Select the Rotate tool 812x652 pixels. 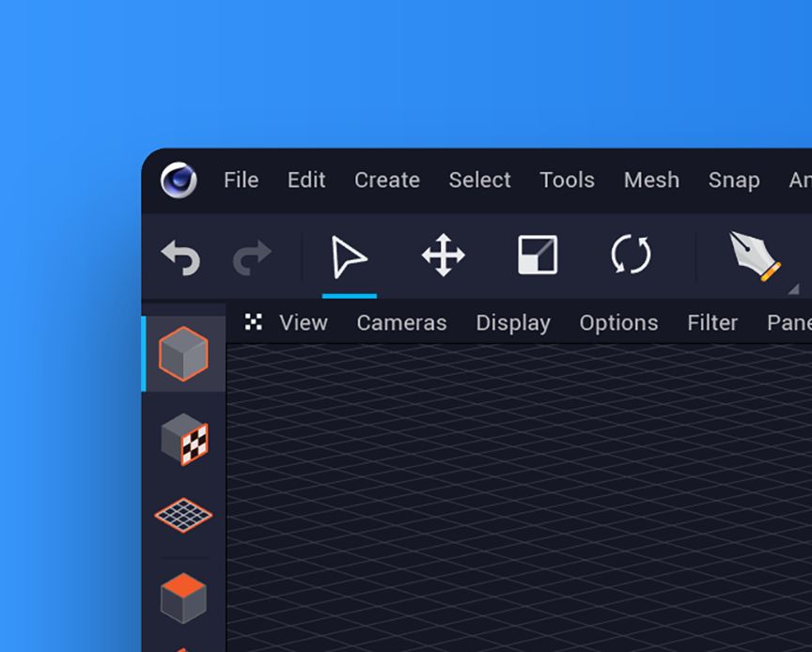pos(632,254)
